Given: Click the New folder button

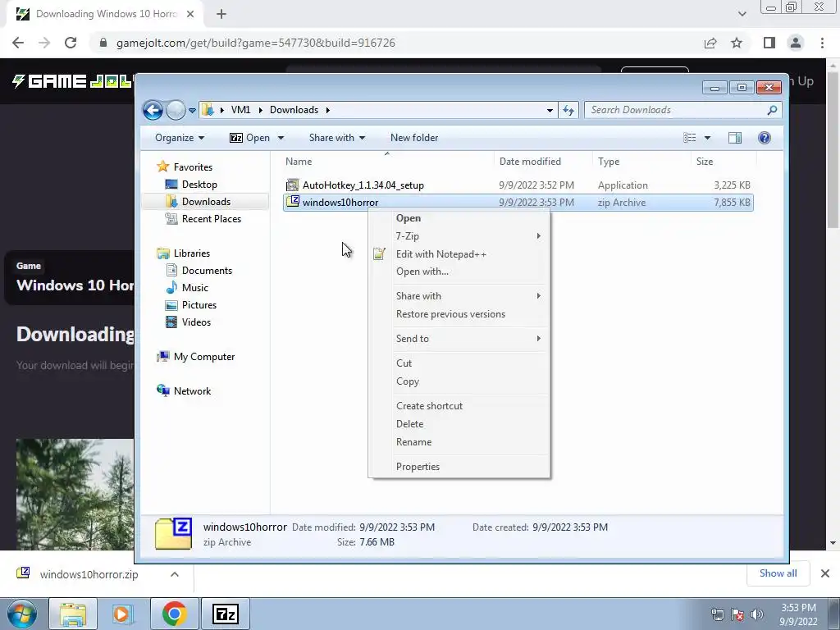Looking at the screenshot, I should 414,138.
